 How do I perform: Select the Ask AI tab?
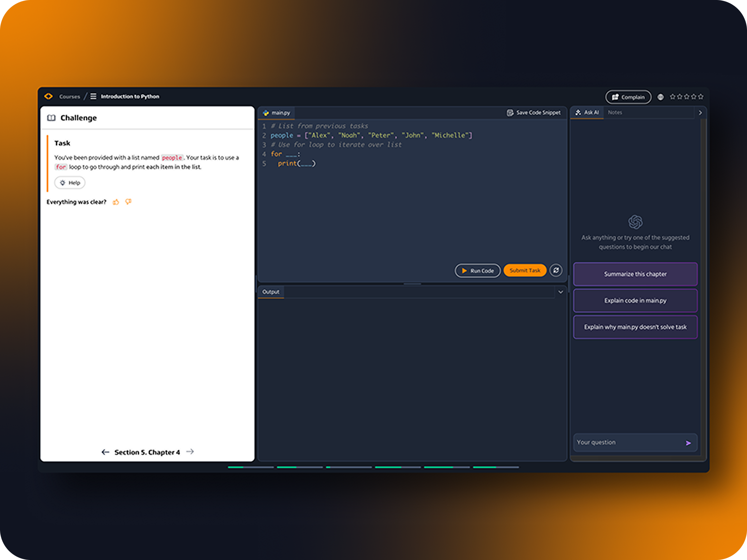coord(587,112)
